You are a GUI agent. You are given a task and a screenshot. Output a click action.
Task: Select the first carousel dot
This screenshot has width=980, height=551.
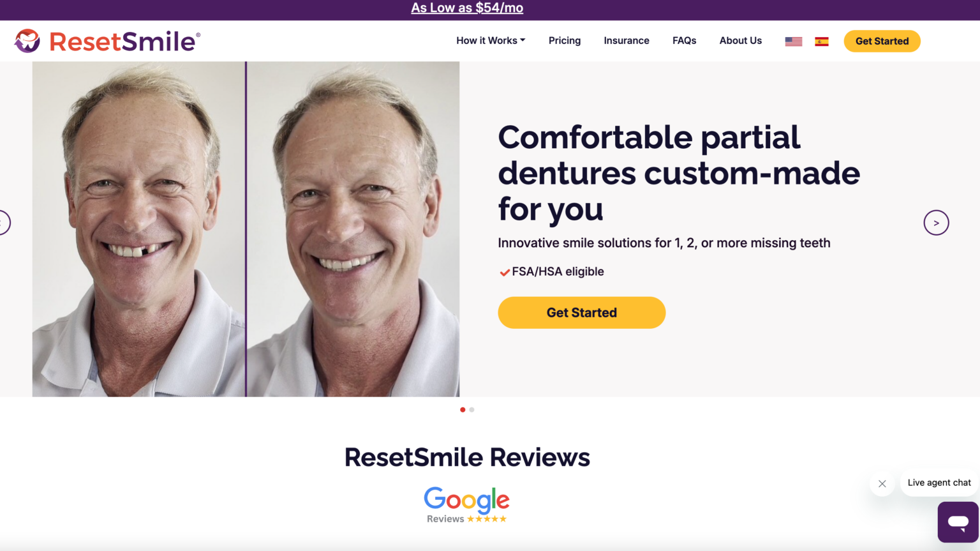[x=463, y=409]
